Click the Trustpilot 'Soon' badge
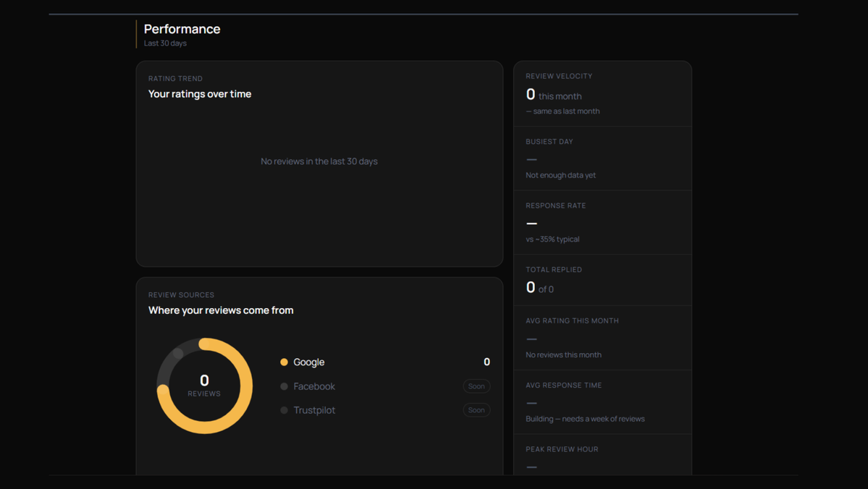 [476, 410]
